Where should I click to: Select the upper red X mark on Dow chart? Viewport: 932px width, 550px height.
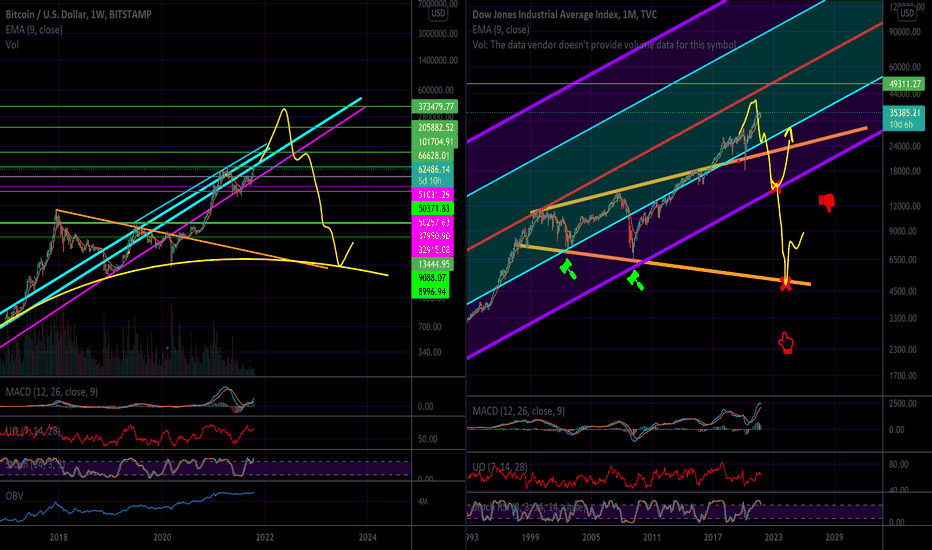click(775, 187)
